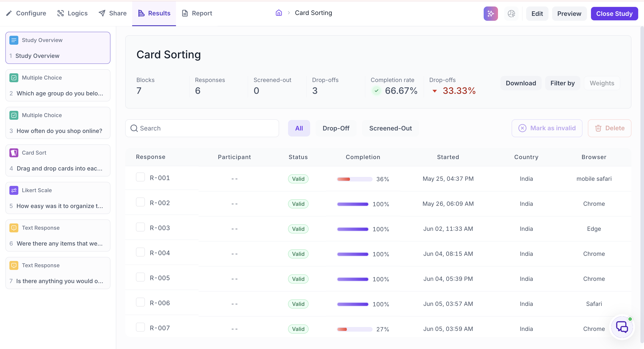
Task: Focus the Search responses field
Action: pyautogui.click(x=202, y=128)
